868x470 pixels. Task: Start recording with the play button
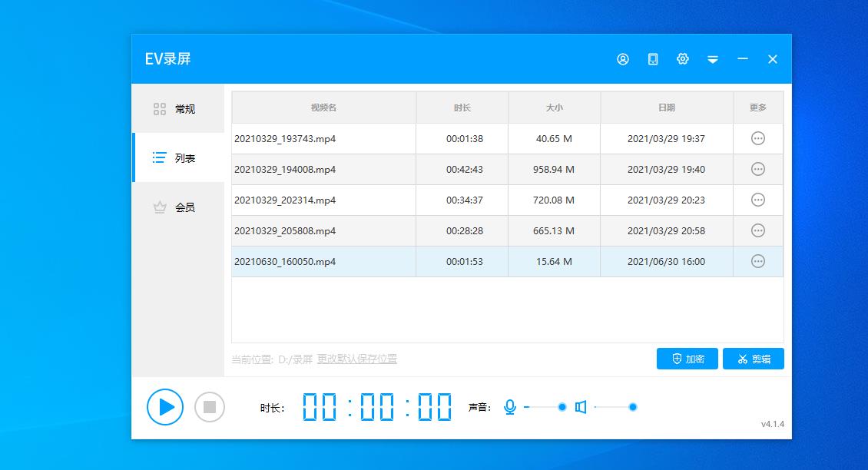click(x=165, y=407)
